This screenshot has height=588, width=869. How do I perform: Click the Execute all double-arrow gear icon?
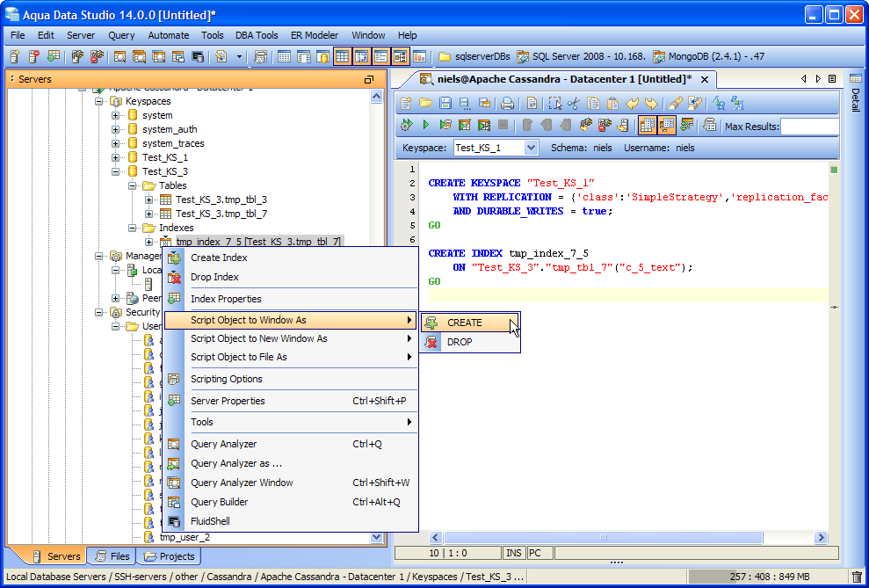point(406,126)
